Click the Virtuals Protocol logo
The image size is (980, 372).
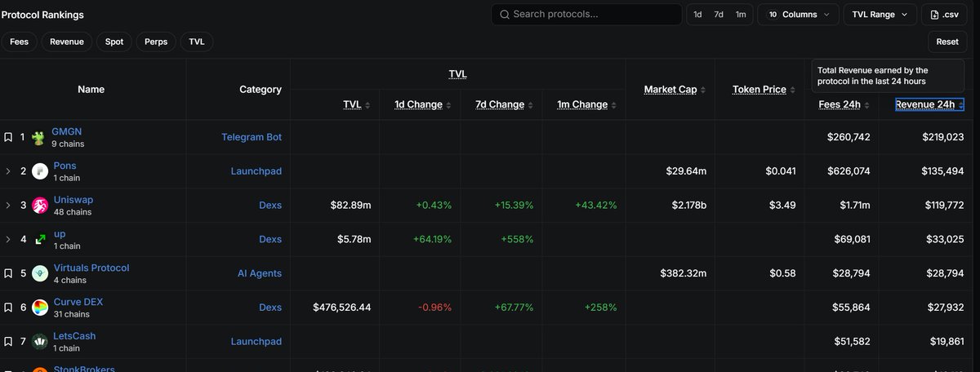tap(39, 274)
